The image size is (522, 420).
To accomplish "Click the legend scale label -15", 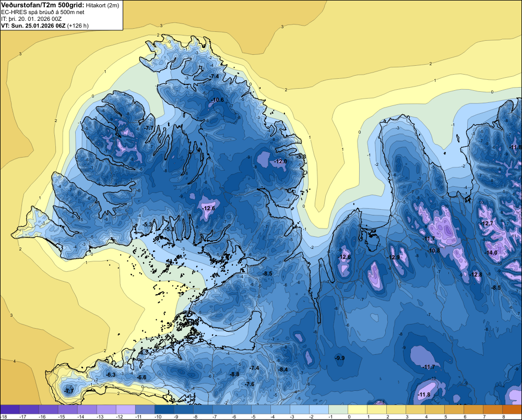I will point(62,417).
